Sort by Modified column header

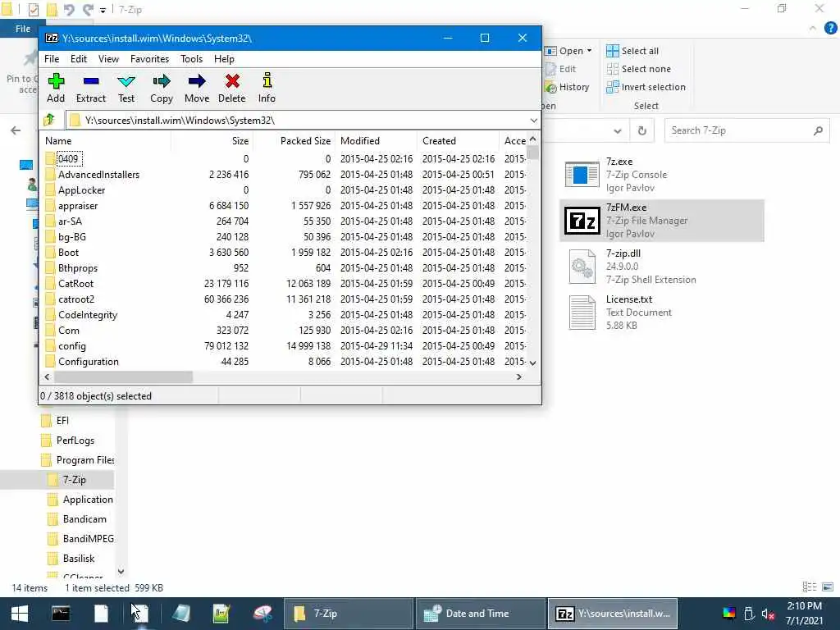tap(376, 141)
